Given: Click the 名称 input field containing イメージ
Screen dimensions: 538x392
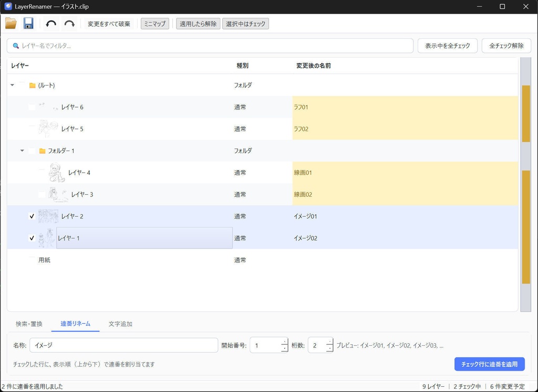Looking at the screenshot, I should click(x=124, y=345).
